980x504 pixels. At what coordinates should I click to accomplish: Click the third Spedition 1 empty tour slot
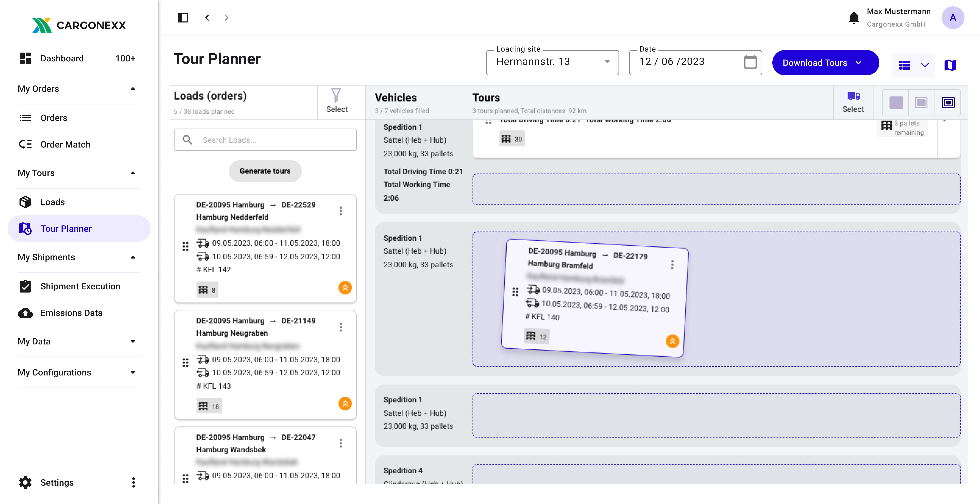point(716,415)
